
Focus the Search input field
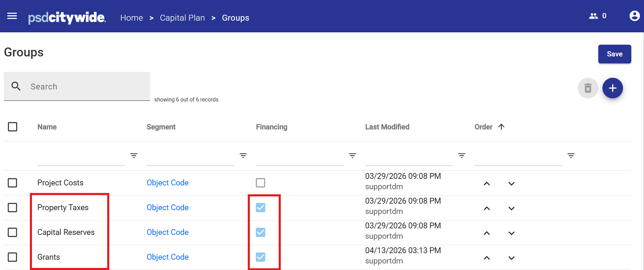(77, 86)
